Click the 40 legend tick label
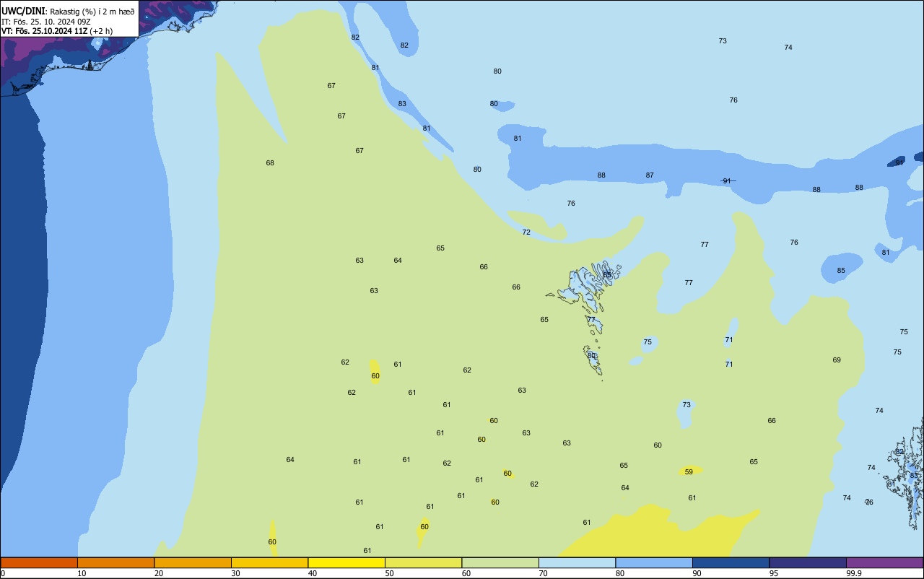This screenshot has width=924, height=579. click(313, 573)
